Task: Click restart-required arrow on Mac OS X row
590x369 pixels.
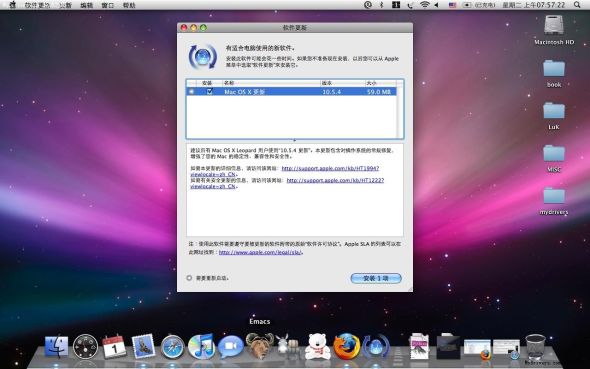Action: tap(191, 91)
